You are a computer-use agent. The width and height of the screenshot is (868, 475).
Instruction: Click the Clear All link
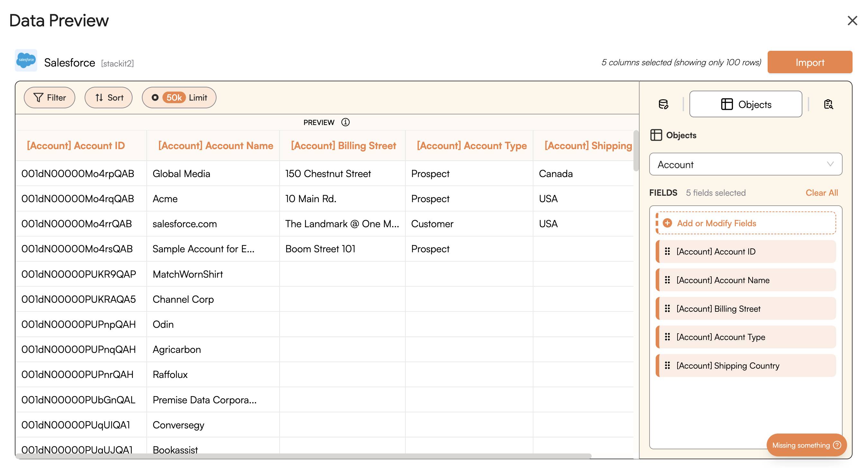point(821,193)
